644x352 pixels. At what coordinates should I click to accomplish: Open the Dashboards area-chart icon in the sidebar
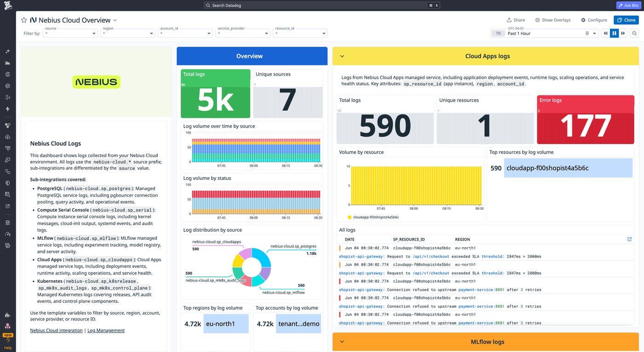(8, 63)
